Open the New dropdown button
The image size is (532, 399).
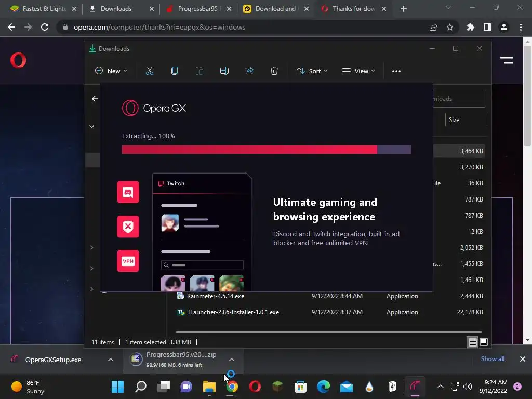[111, 71]
